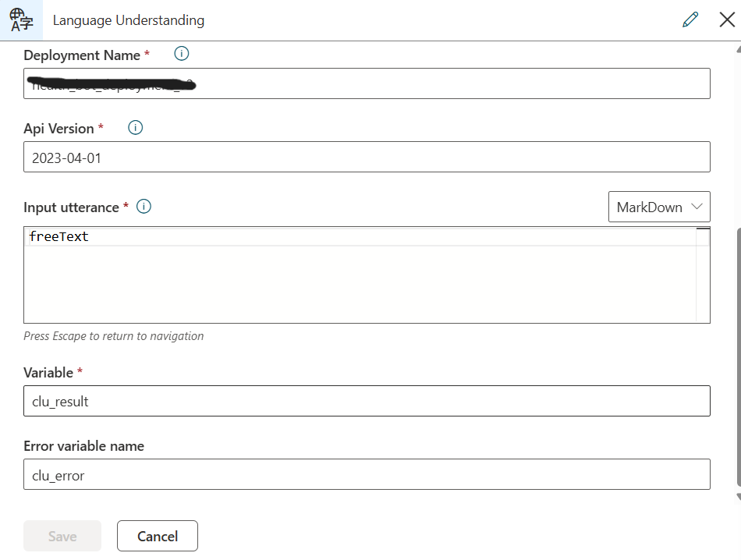Click the Error variable name field

(x=367, y=474)
